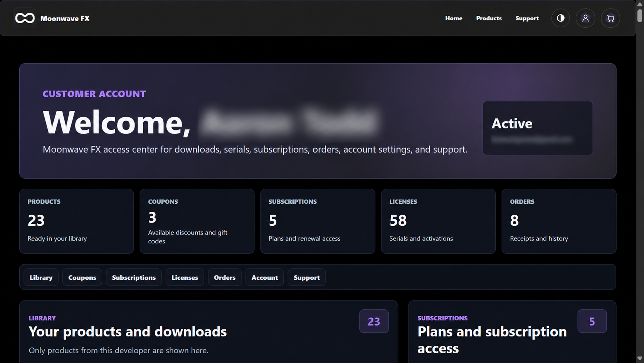Image resolution: width=644 pixels, height=363 pixels.
Task: Open Products in the top navigation
Action: (x=489, y=18)
